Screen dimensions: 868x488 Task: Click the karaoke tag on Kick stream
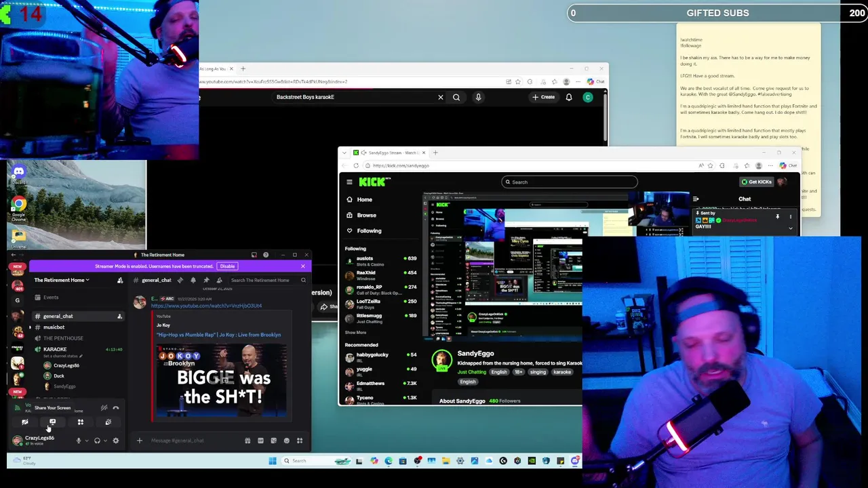click(561, 372)
